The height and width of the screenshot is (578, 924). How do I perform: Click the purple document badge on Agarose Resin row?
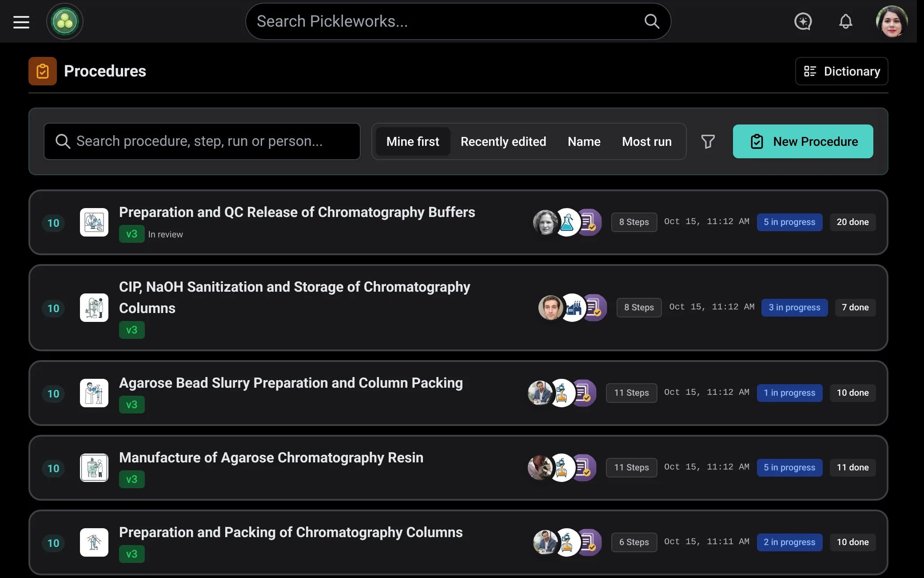pos(585,468)
